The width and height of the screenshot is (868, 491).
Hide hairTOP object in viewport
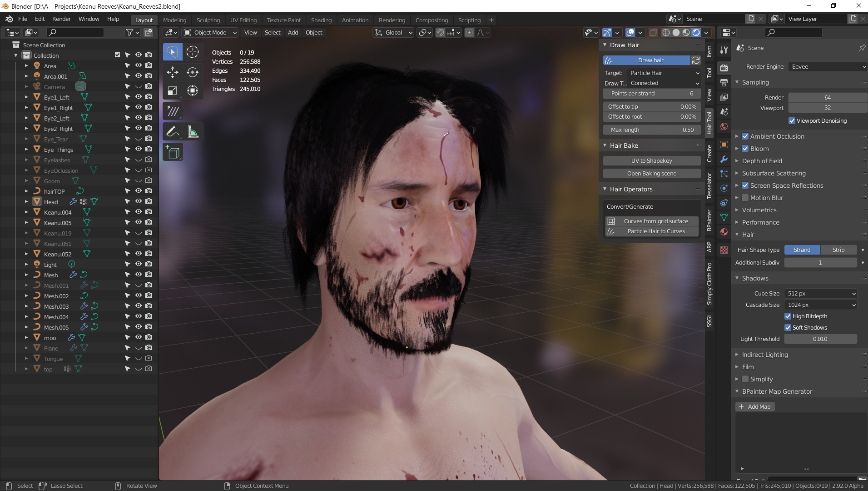pyautogui.click(x=138, y=191)
